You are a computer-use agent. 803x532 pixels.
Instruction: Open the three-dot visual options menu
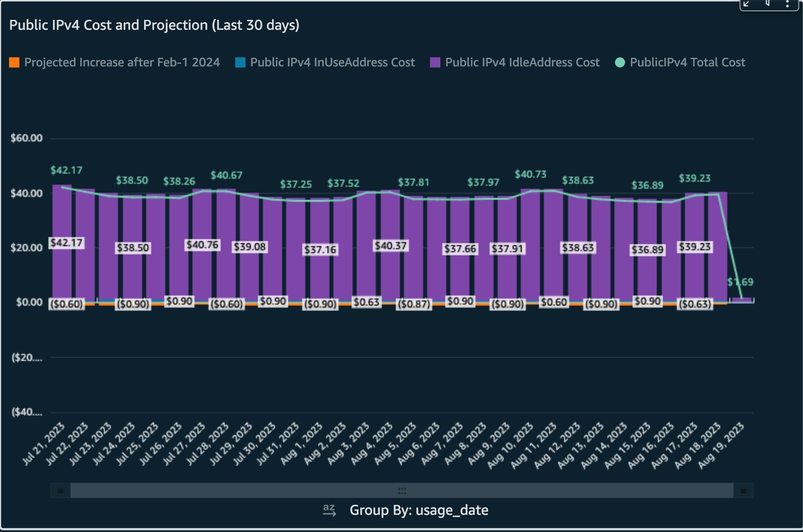coord(787,4)
